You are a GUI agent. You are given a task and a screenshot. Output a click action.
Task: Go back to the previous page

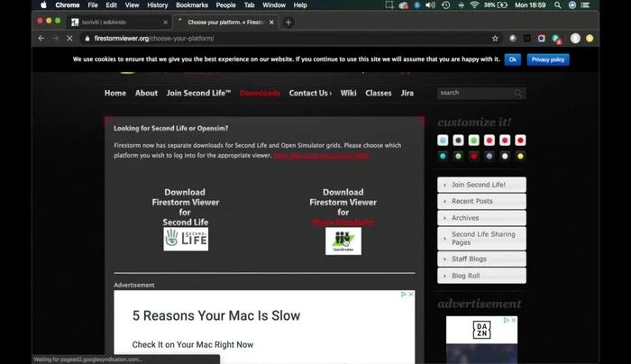click(x=41, y=38)
